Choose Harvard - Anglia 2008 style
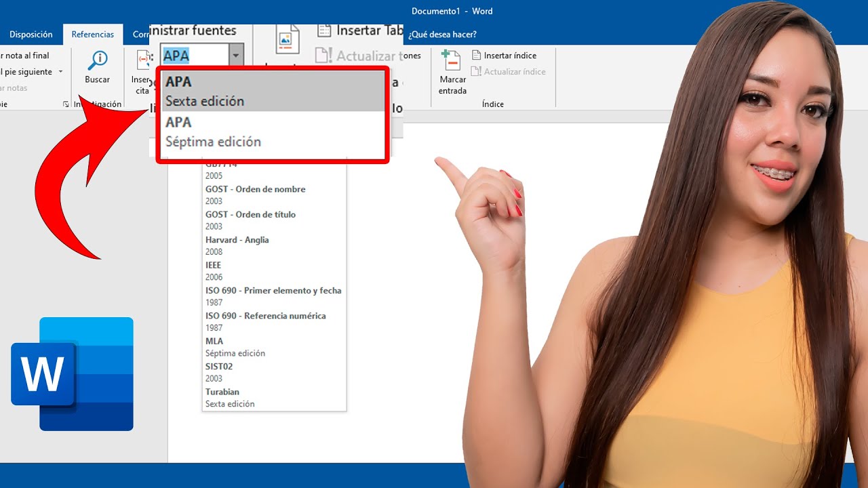 274,245
